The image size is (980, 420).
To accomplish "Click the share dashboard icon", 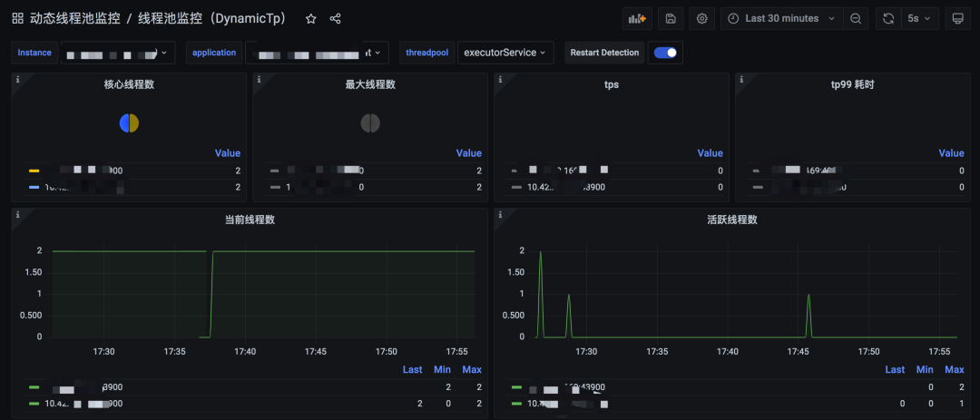I will pos(335,19).
